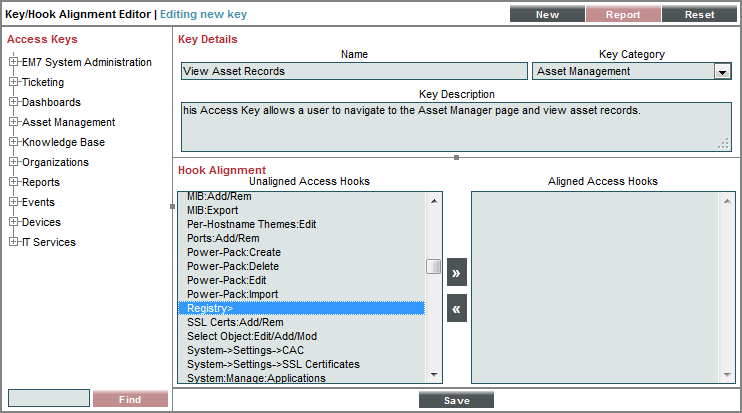This screenshot has width=742, height=413.
Task: Click the Unaligned Access Hooks scrollbar thumb
Action: point(433,266)
